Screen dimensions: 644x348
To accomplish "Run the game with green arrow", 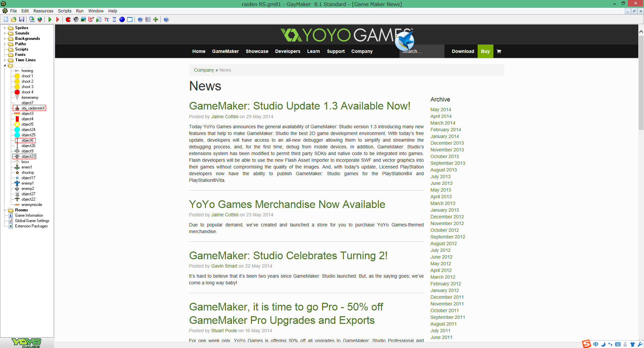I will (x=50, y=19).
